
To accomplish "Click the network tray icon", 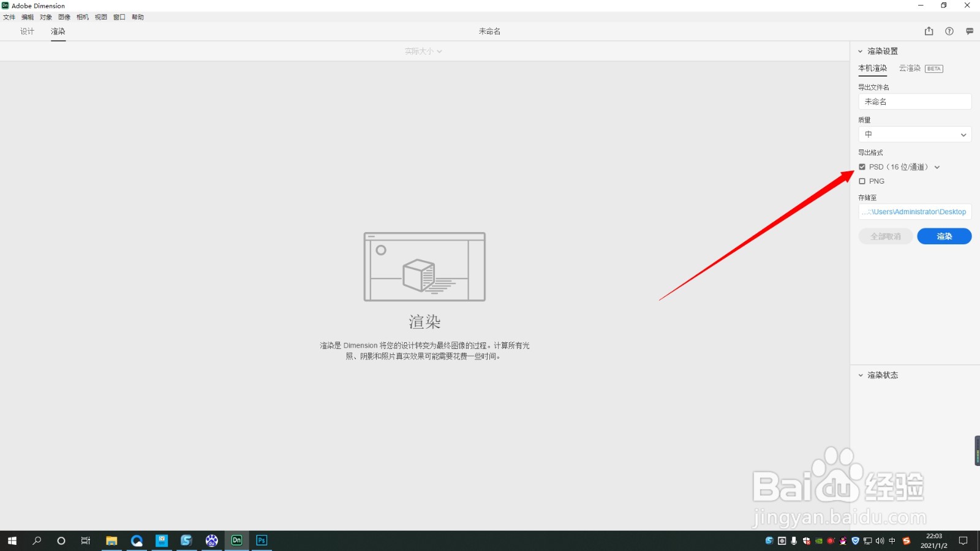I will [x=867, y=541].
